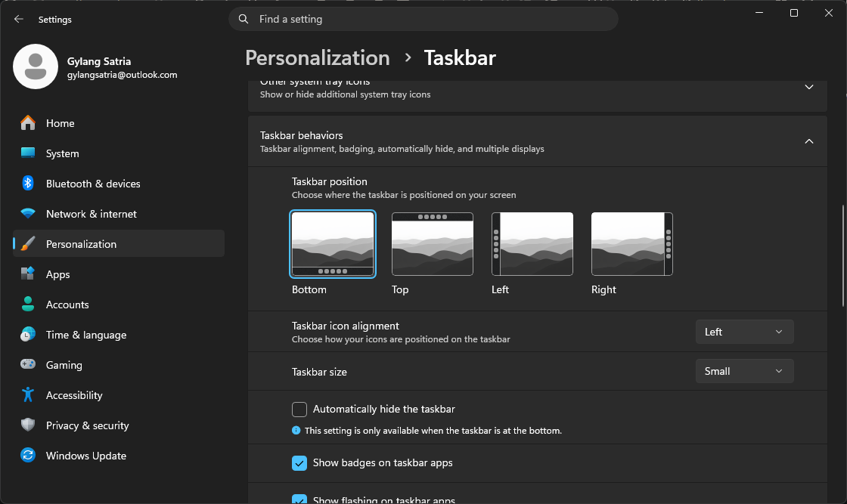
Task: Click the Accessibility figure icon
Action: click(27, 395)
